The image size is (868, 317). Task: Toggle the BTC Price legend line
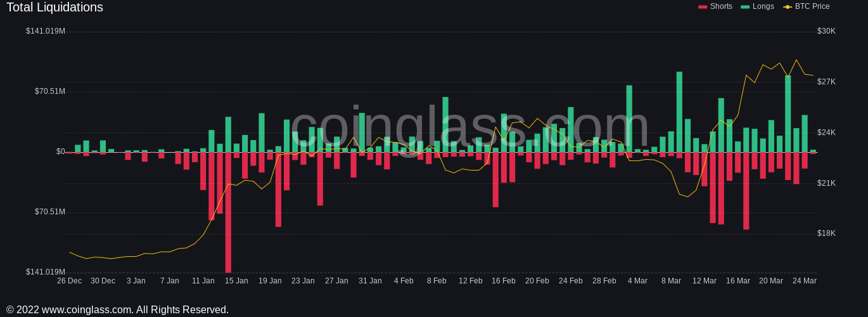click(806, 6)
